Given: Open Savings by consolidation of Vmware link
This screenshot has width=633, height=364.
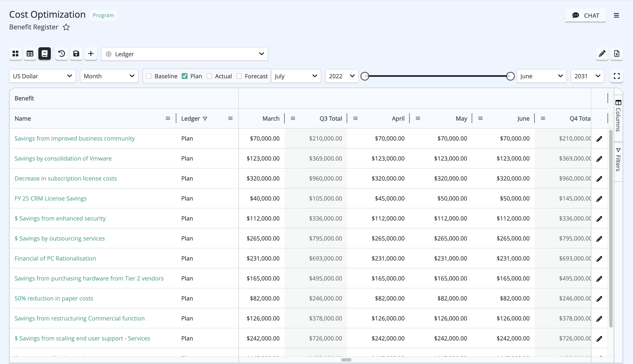Looking at the screenshot, I should [63, 158].
